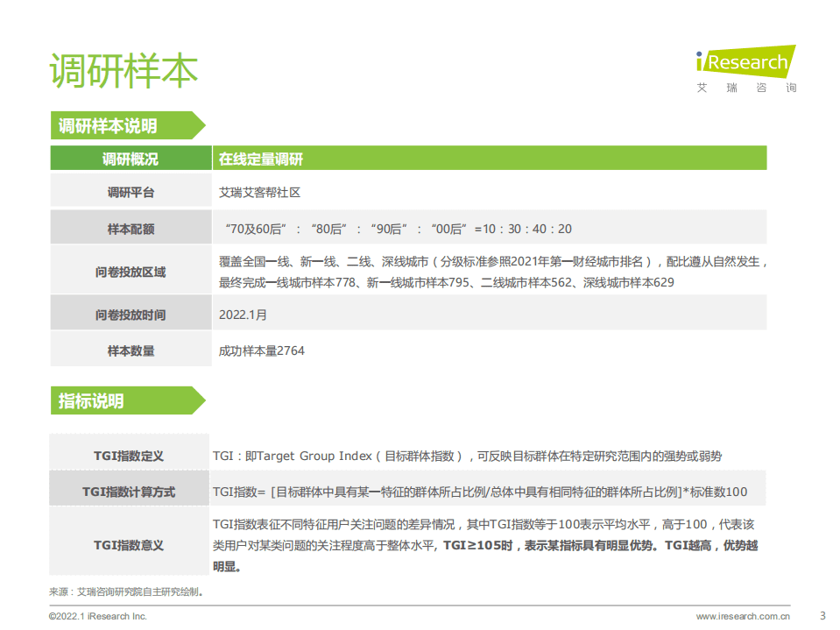The height and width of the screenshot is (630, 840).
Task: Click the 调研样本 page title
Action: (123, 66)
